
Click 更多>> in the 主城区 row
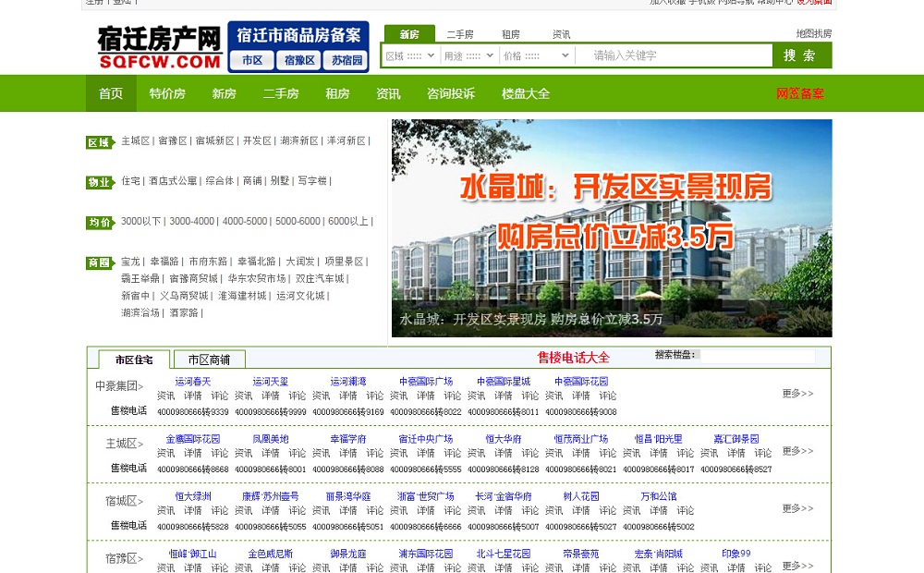[x=798, y=451]
